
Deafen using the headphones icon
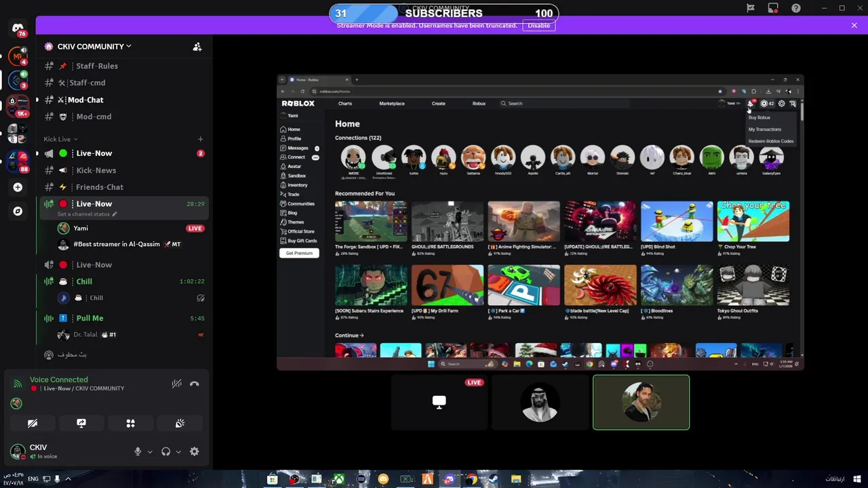tap(165, 451)
